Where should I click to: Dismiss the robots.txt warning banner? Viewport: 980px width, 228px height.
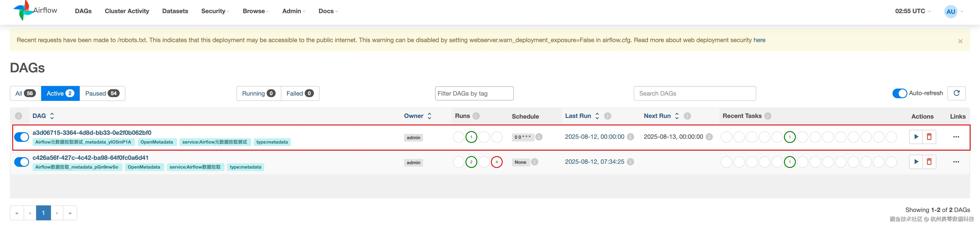(x=960, y=41)
